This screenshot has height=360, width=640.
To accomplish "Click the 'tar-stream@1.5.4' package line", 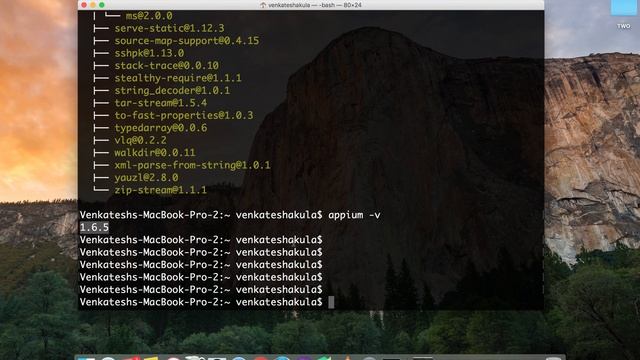I will (160, 103).
